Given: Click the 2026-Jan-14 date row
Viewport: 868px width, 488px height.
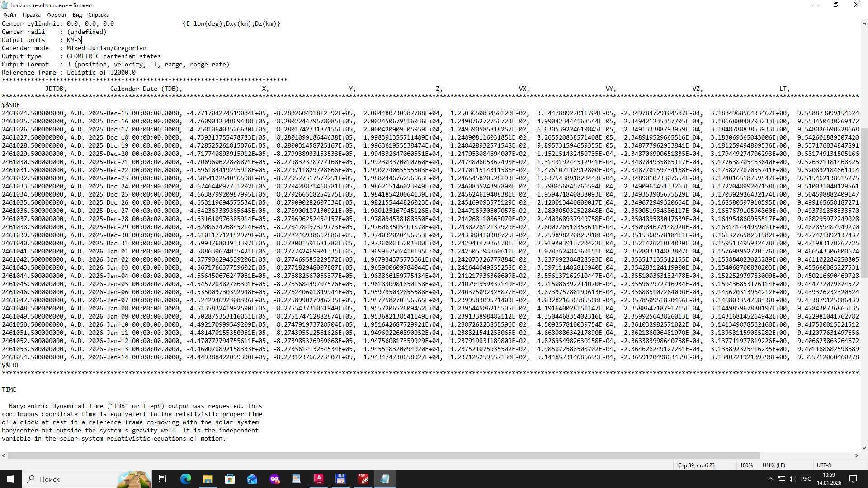Looking at the screenshot, I should tap(429, 357).
